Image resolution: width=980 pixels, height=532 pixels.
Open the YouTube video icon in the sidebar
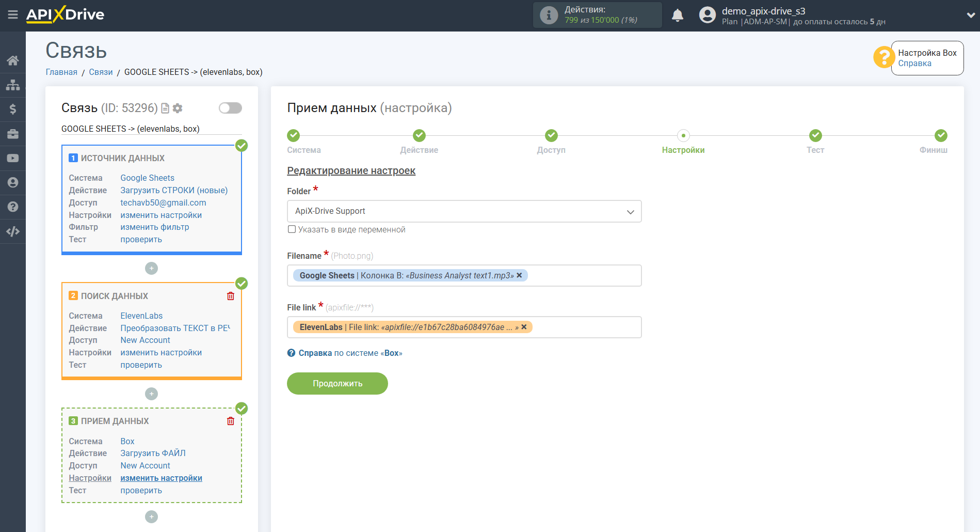point(13,159)
